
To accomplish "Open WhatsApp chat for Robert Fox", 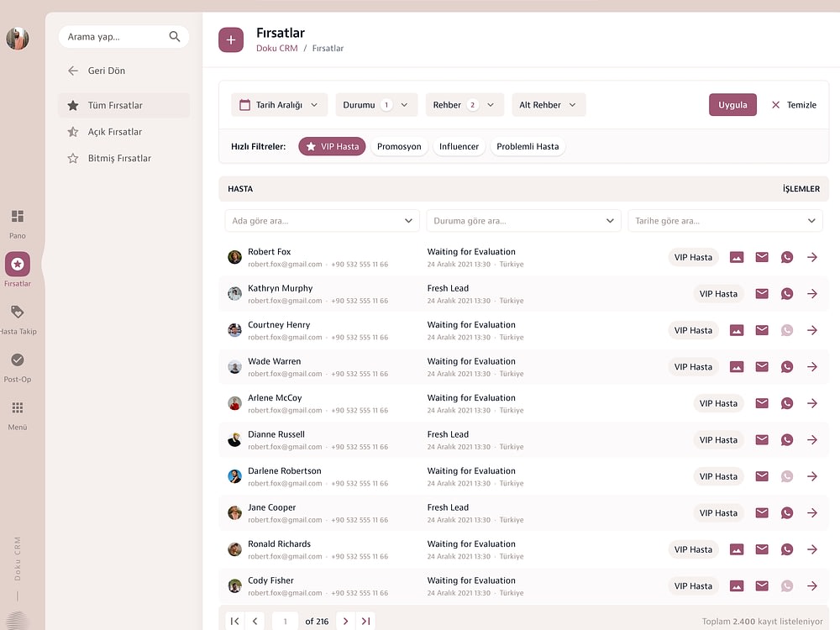I will (x=787, y=257).
